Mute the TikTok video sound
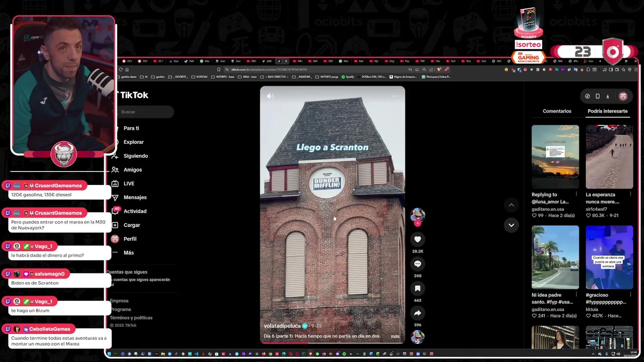The width and height of the screenshot is (644, 362). pyautogui.click(x=270, y=96)
